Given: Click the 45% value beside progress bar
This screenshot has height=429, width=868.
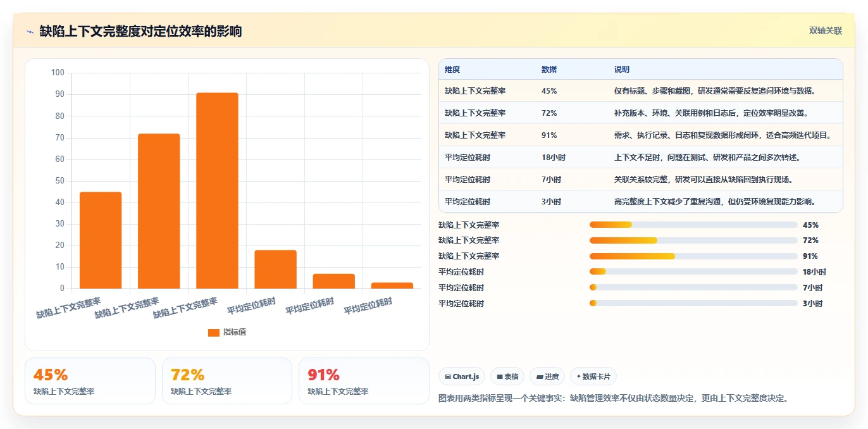Looking at the screenshot, I should point(810,225).
